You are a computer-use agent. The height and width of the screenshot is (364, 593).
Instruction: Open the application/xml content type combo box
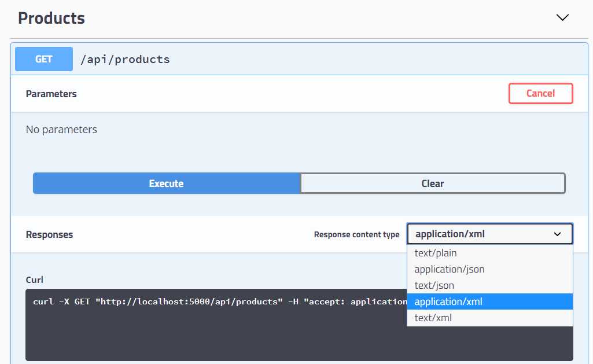490,234
